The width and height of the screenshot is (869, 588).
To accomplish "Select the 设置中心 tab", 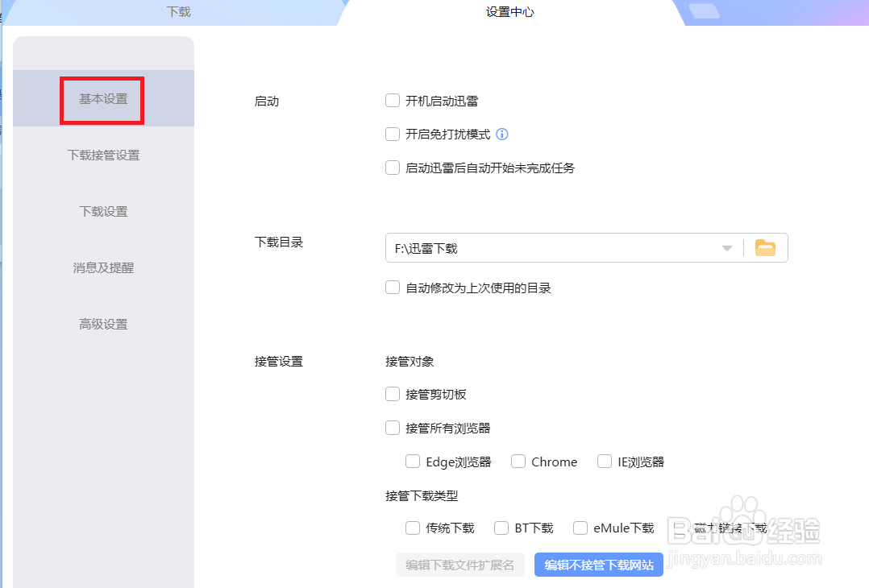I will [x=509, y=12].
